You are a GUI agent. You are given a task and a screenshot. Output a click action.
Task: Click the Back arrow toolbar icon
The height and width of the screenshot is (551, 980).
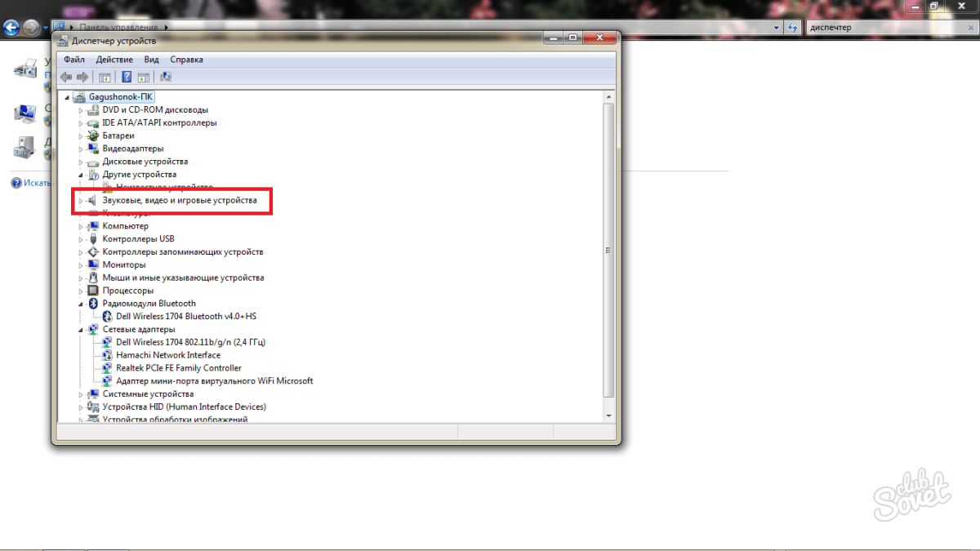(x=66, y=77)
